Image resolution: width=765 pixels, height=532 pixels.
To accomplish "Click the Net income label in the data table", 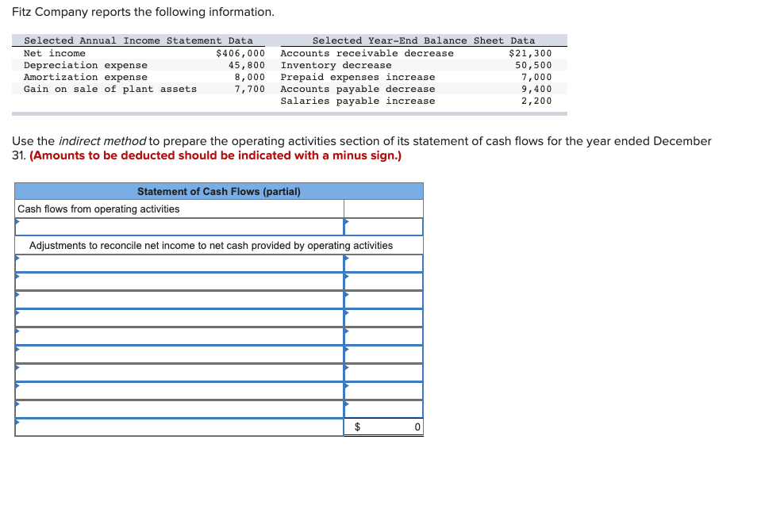I will (x=55, y=53).
